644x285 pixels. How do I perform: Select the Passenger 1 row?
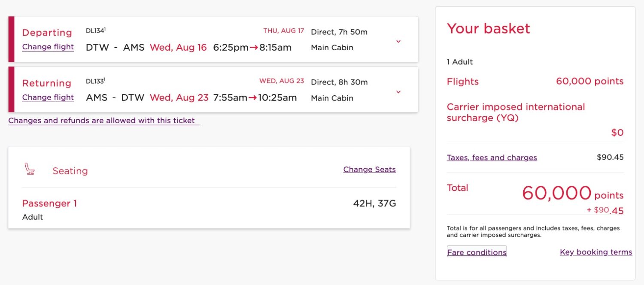click(x=49, y=203)
